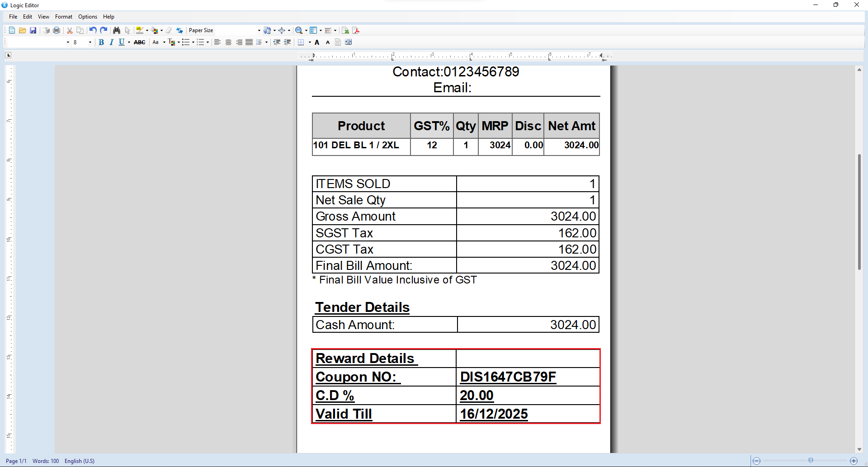Click the Export to Excel icon
Image resolution: width=868 pixels, height=467 pixels.
tap(345, 30)
